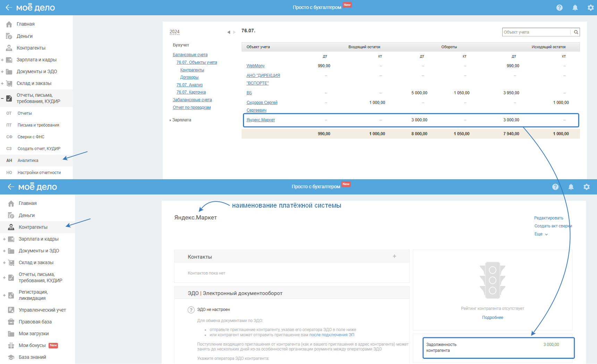Open the Отчеты submenu item
Image resolution: width=597 pixels, height=364 pixels.
click(25, 113)
